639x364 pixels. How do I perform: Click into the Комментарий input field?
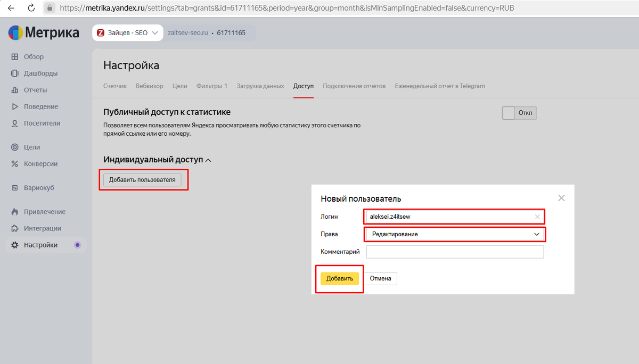(455, 252)
